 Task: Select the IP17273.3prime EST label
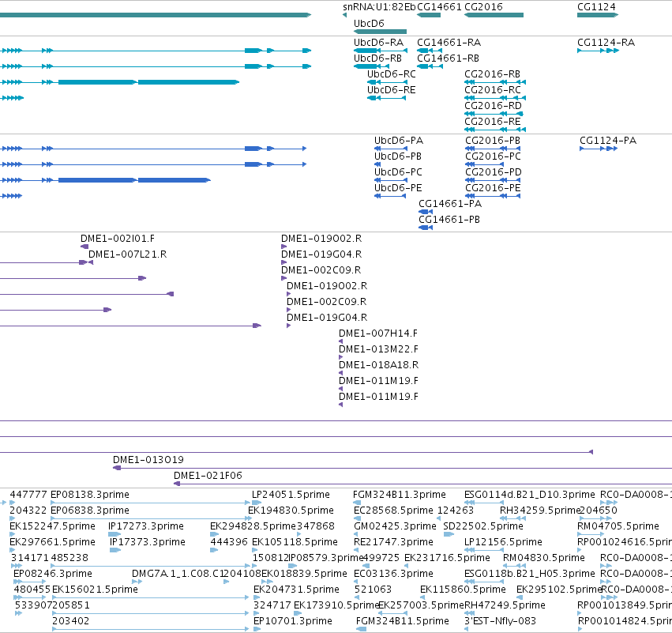click(x=146, y=526)
